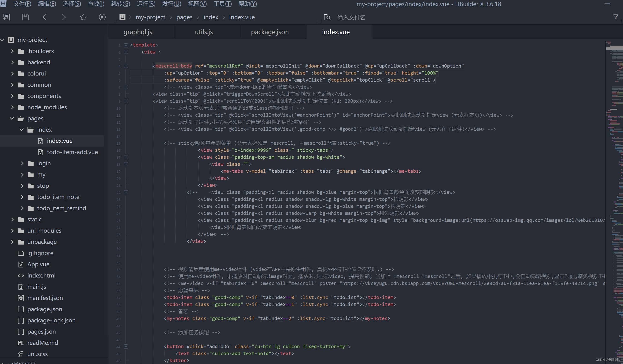Click the filter funnel icon
This screenshot has width=623, height=364.
616,17
